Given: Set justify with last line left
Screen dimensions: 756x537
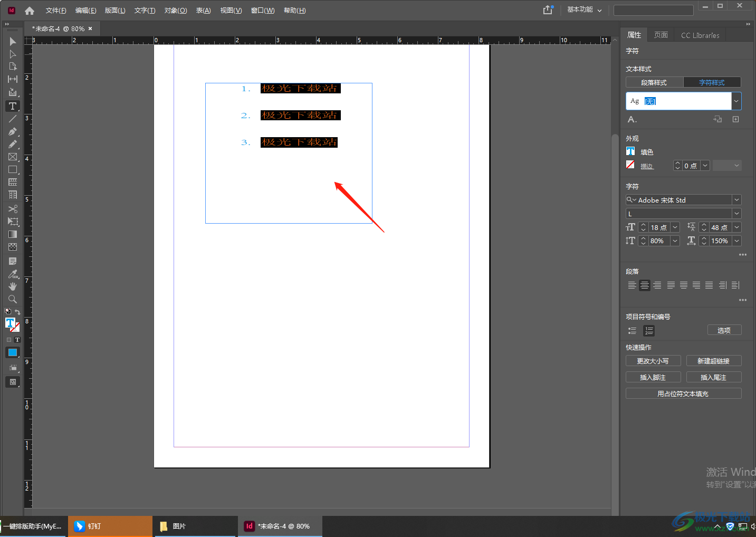Looking at the screenshot, I should pyautogui.click(x=671, y=285).
